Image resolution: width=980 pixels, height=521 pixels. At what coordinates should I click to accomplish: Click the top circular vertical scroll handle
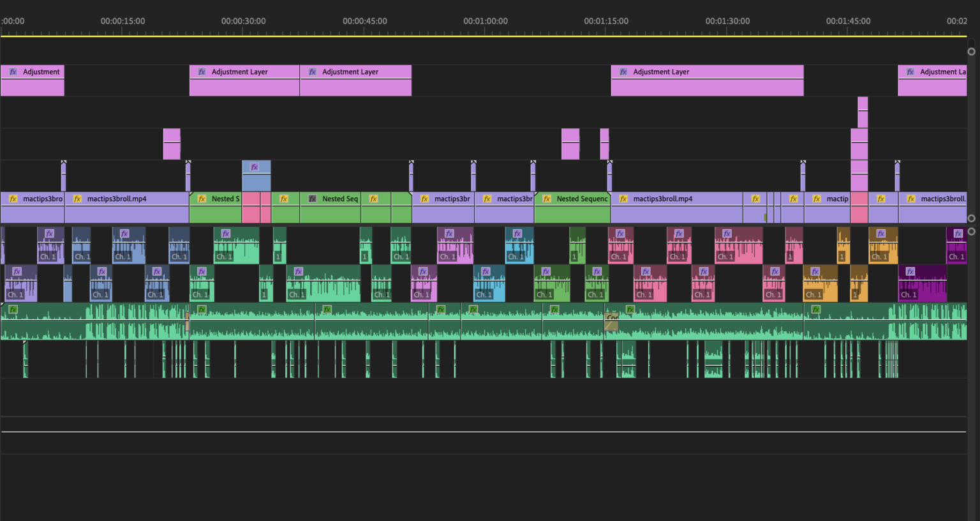click(971, 52)
